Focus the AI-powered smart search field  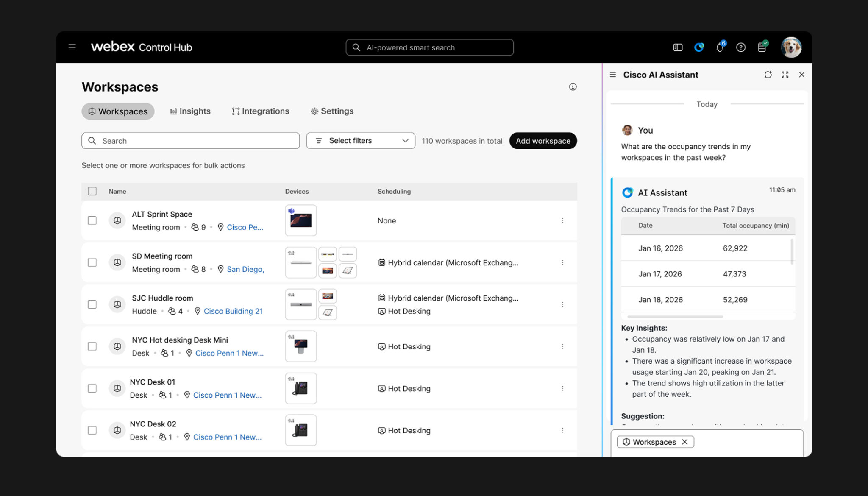pyautogui.click(x=430, y=47)
